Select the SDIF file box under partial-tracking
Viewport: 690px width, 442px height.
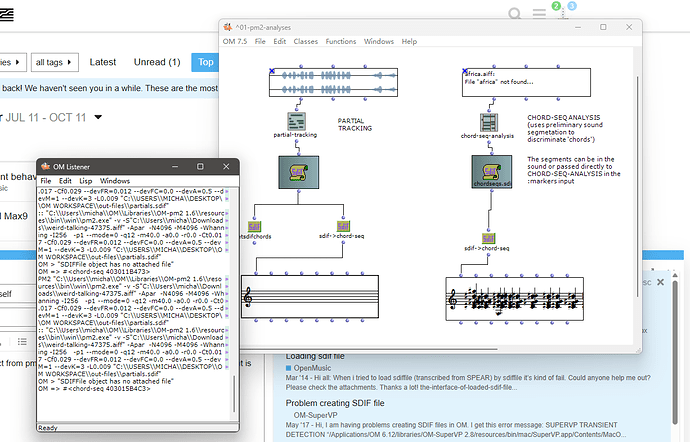[296, 174]
